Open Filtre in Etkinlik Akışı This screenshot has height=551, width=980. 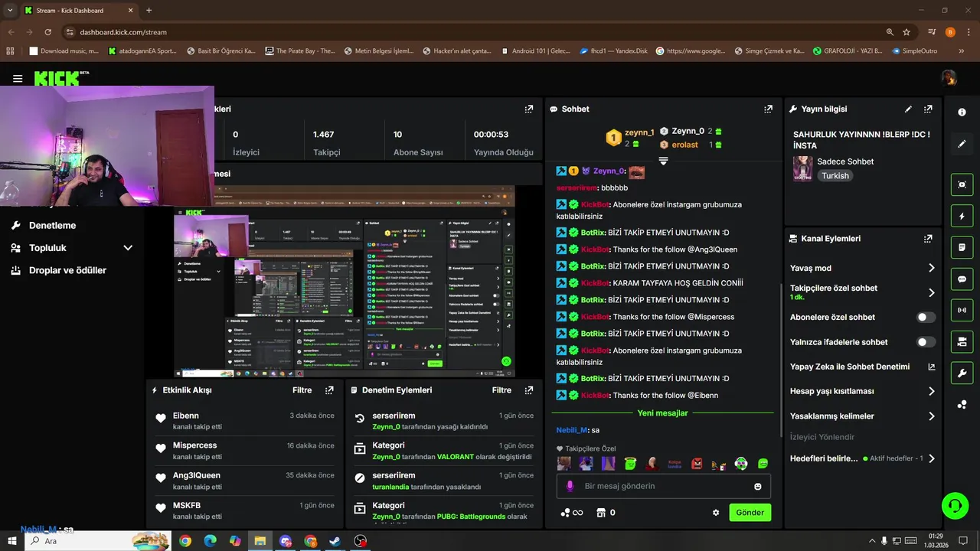pos(302,390)
